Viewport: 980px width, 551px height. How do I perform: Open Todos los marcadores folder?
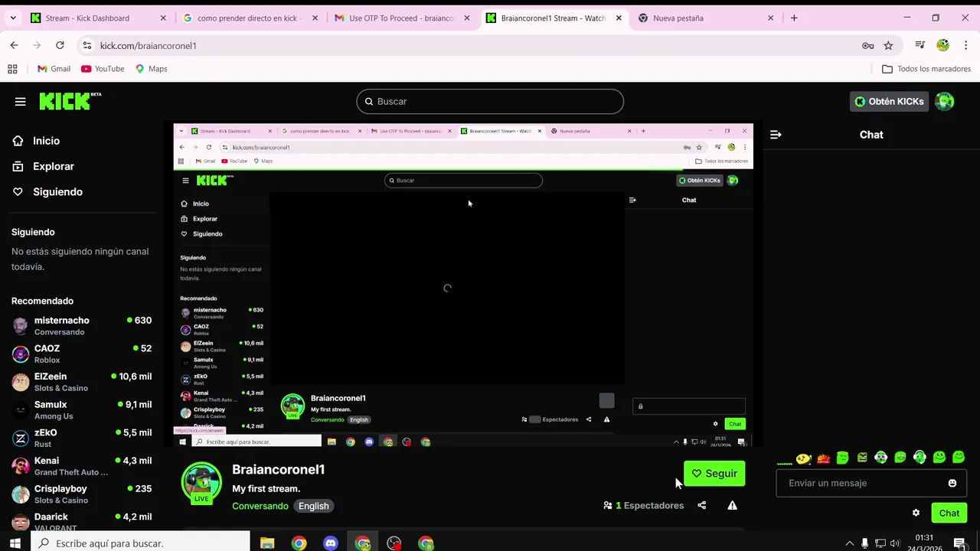coord(926,69)
